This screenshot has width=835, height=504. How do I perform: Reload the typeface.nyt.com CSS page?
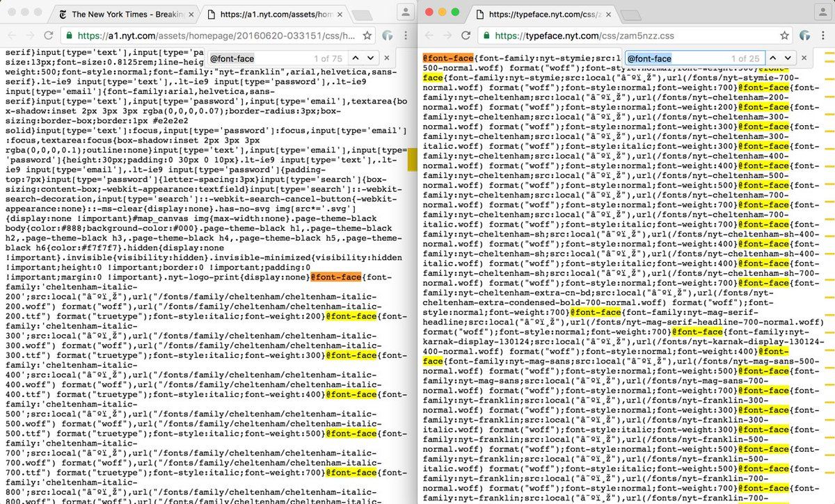coord(466,35)
